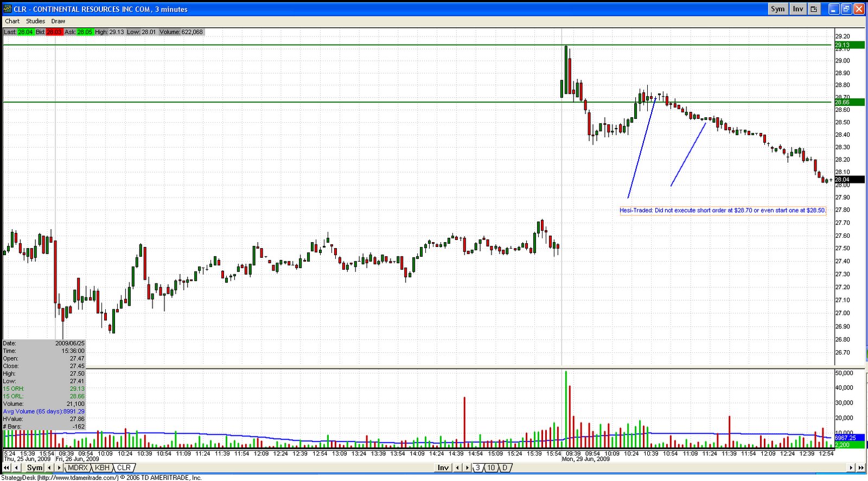Click the detach window icon in title bar

click(814, 9)
